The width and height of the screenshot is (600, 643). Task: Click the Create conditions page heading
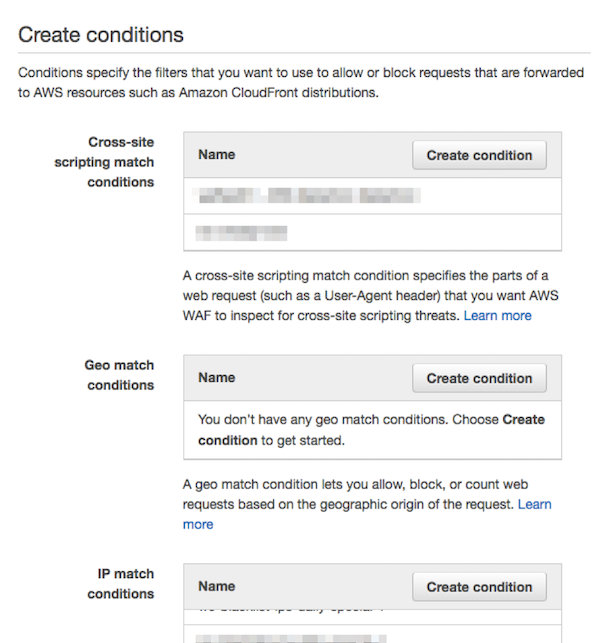click(101, 35)
